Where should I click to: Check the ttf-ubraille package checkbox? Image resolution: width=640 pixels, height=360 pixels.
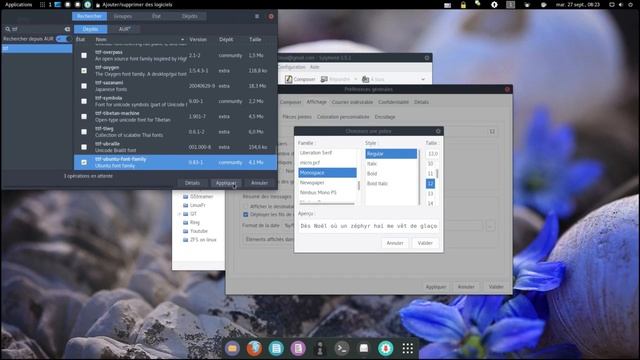(84, 147)
